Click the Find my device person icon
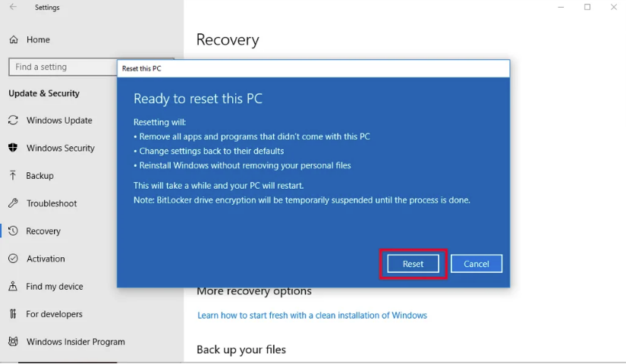Screen dimensions: 626x364 tap(13, 286)
